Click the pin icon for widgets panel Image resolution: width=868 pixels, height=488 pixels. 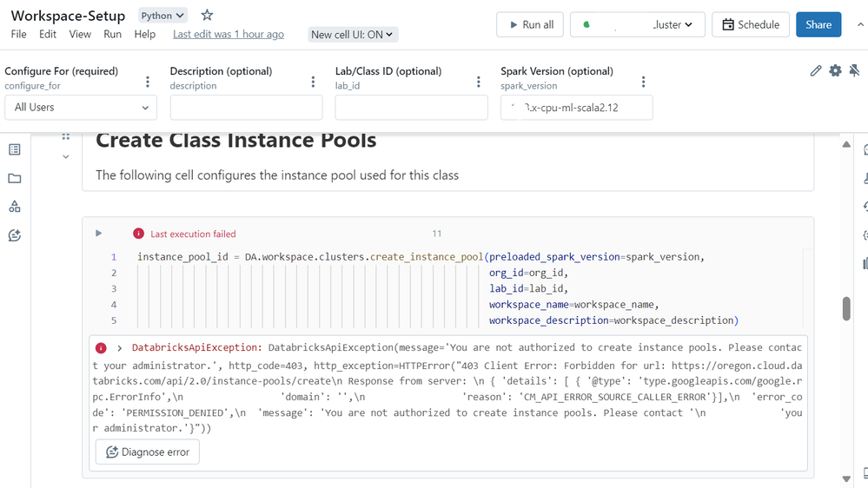pyautogui.click(x=854, y=71)
